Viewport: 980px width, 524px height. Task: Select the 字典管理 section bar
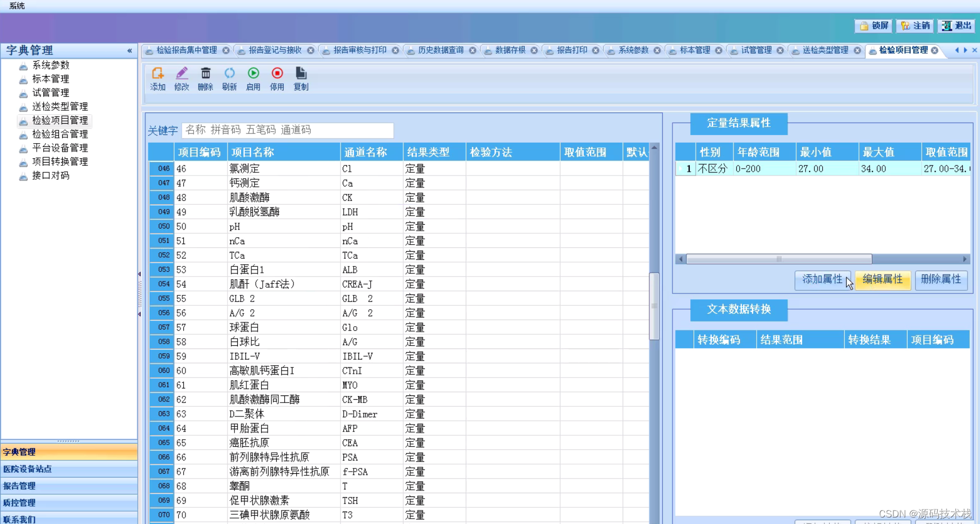[x=69, y=452]
